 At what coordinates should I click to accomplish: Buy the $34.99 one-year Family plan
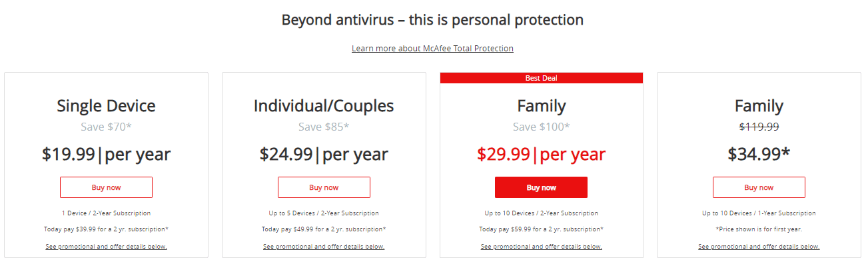point(759,187)
